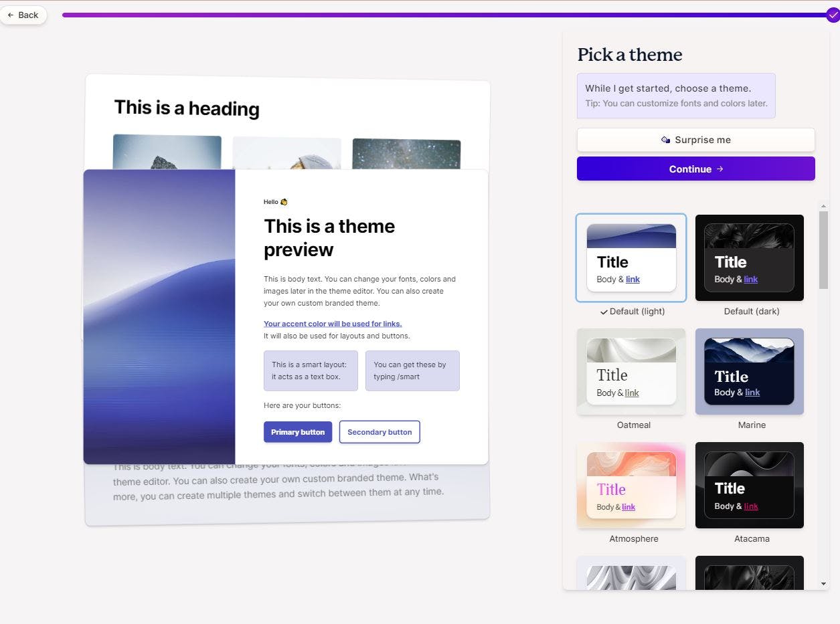Click the Surprise me dice button

tap(695, 140)
